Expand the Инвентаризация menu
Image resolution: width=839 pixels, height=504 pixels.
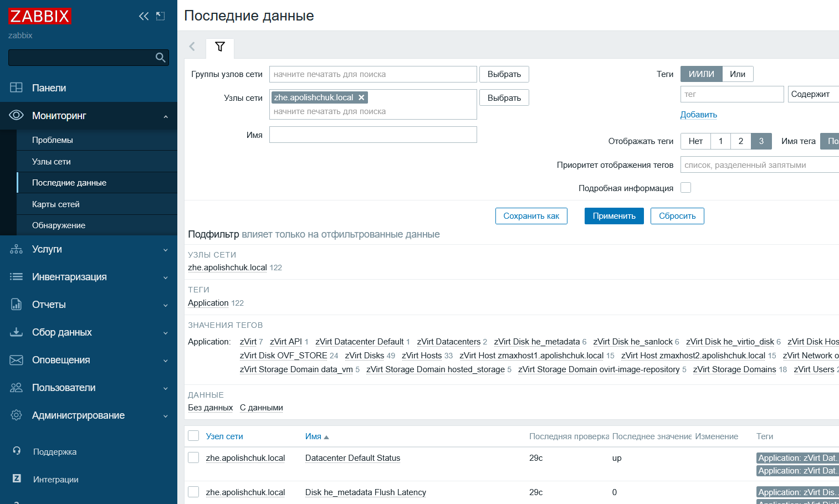[166, 277]
